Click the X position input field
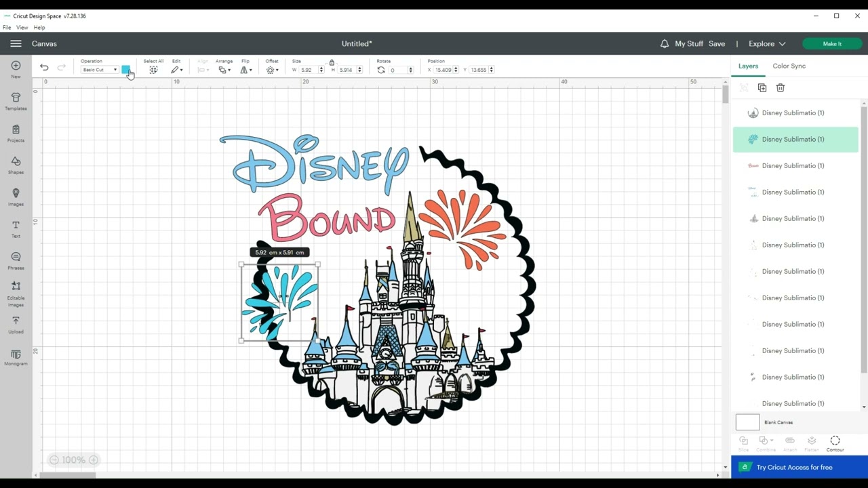The height and width of the screenshot is (488, 868). [443, 70]
